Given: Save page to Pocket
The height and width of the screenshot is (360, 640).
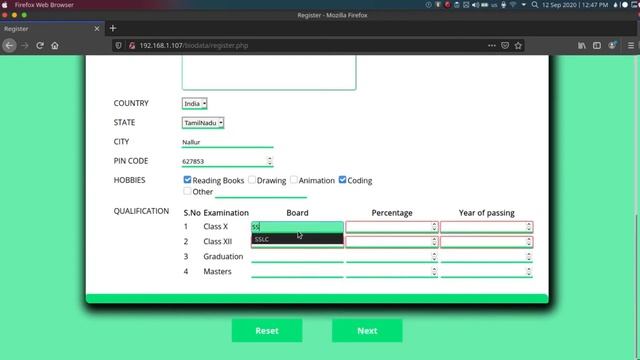Looking at the screenshot, I should pos(505,45).
